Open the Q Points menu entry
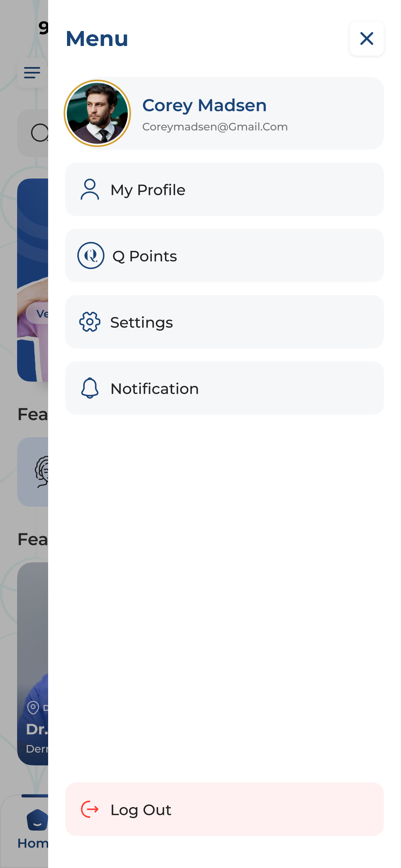Viewport: 401px width, 868px height. [x=225, y=255]
